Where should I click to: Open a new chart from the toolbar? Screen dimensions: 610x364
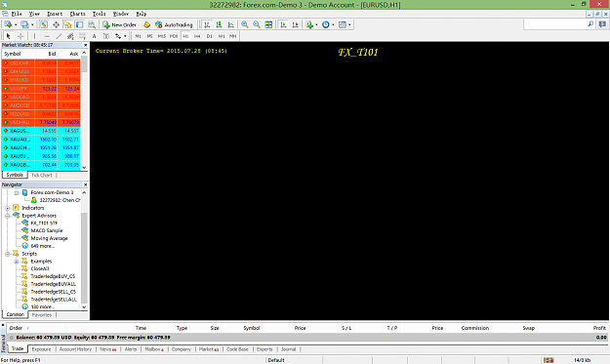point(8,24)
